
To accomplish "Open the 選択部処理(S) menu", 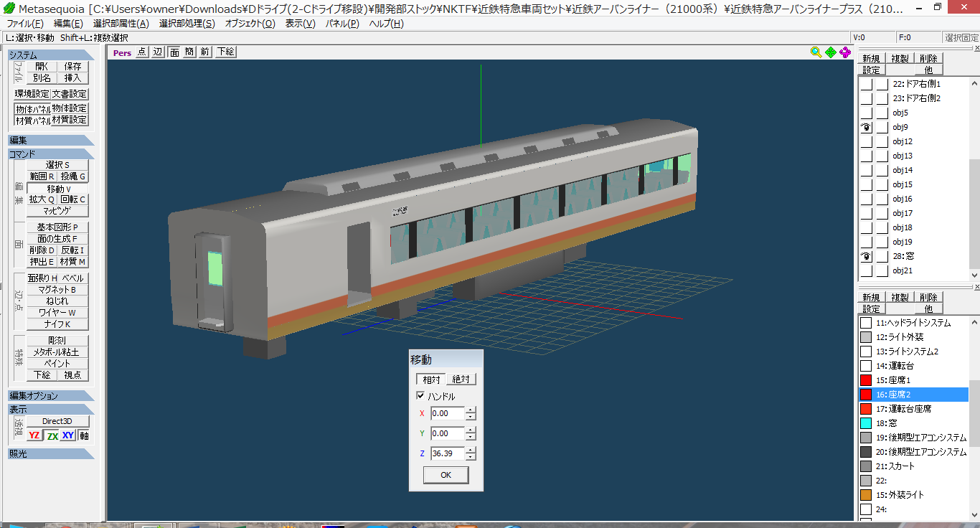I will 187,24.
